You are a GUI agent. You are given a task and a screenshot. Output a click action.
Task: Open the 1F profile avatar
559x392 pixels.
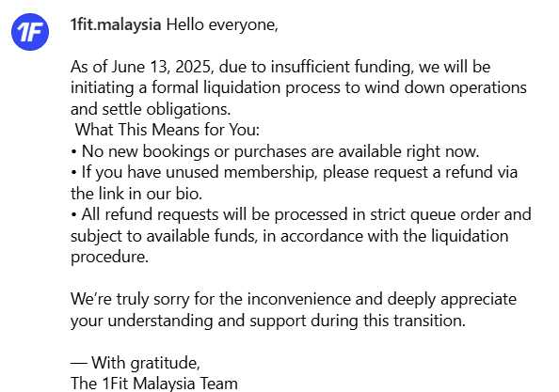click(30, 32)
